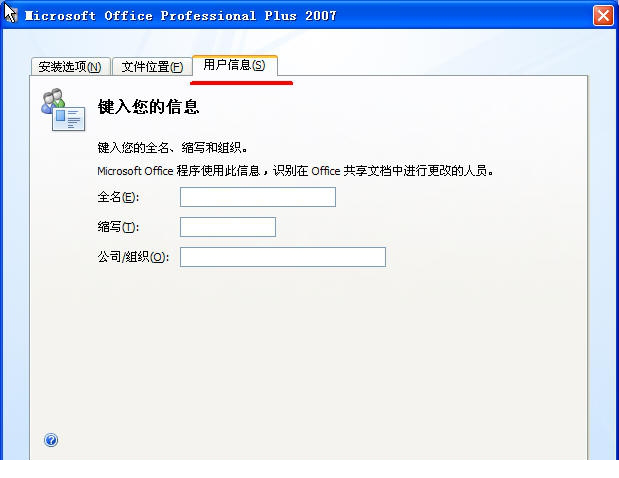Click the two people figures in the icon

(53, 99)
